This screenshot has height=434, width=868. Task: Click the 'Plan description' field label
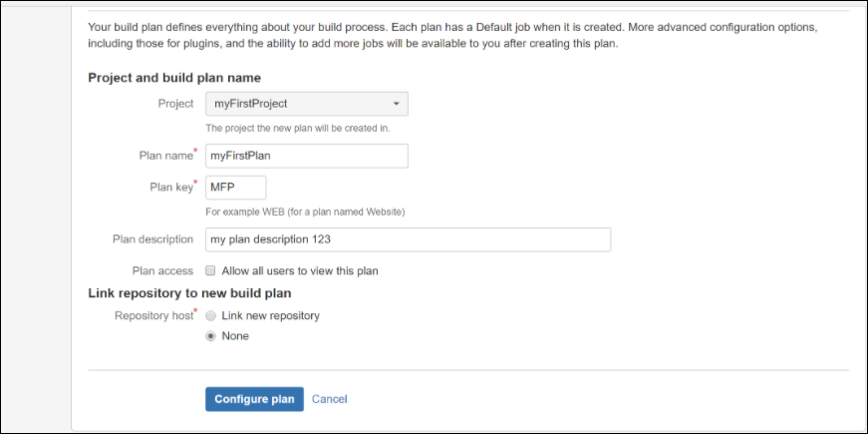click(152, 239)
